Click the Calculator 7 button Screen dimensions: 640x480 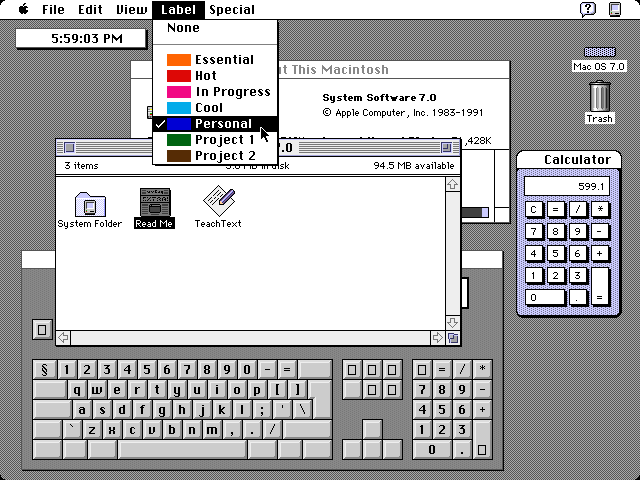(533, 231)
